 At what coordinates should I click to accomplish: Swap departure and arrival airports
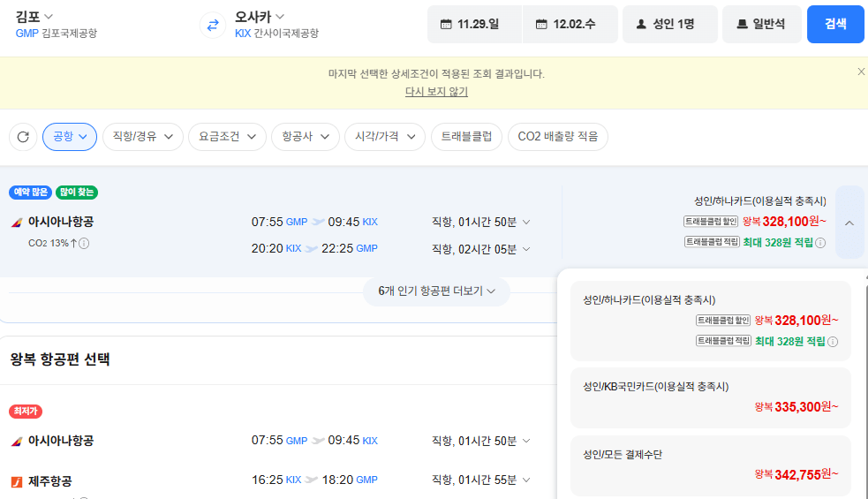pos(213,25)
